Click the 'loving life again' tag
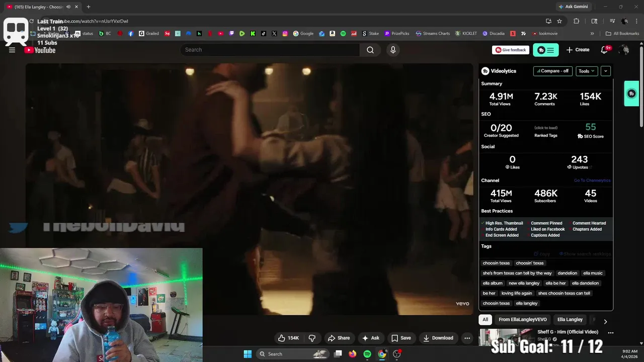 pos(516,293)
